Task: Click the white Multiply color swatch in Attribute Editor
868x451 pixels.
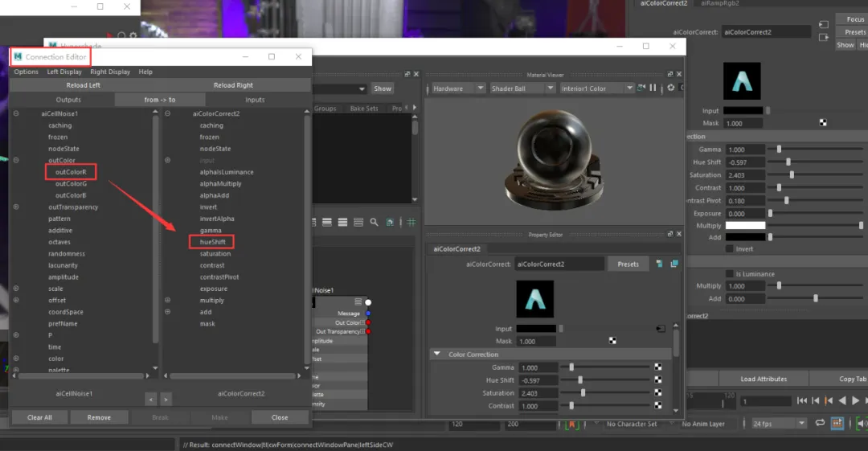Action: (x=745, y=225)
